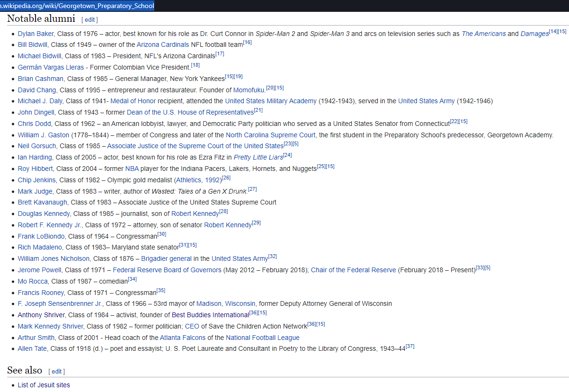Follow the Pretty Little Liars link

tap(258, 157)
